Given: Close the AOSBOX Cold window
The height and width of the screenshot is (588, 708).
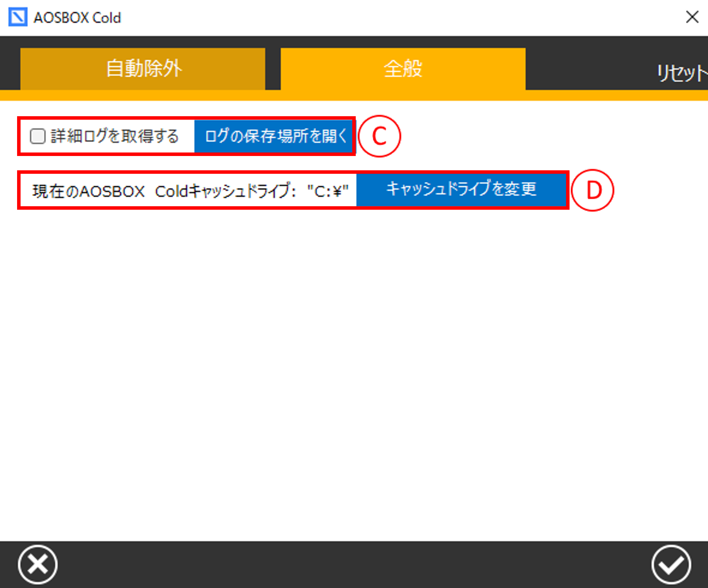Looking at the screenshot, I should [x=692, y=17].
